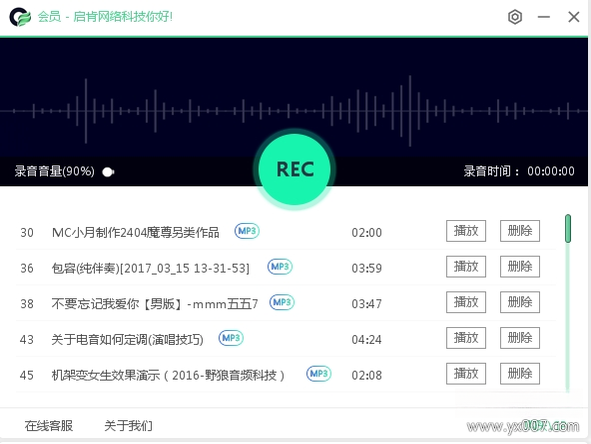
Task: Click MP3 badge for 不要忘记我爱你【男版】
Action: pyautogui.click(x=282, y=302)
